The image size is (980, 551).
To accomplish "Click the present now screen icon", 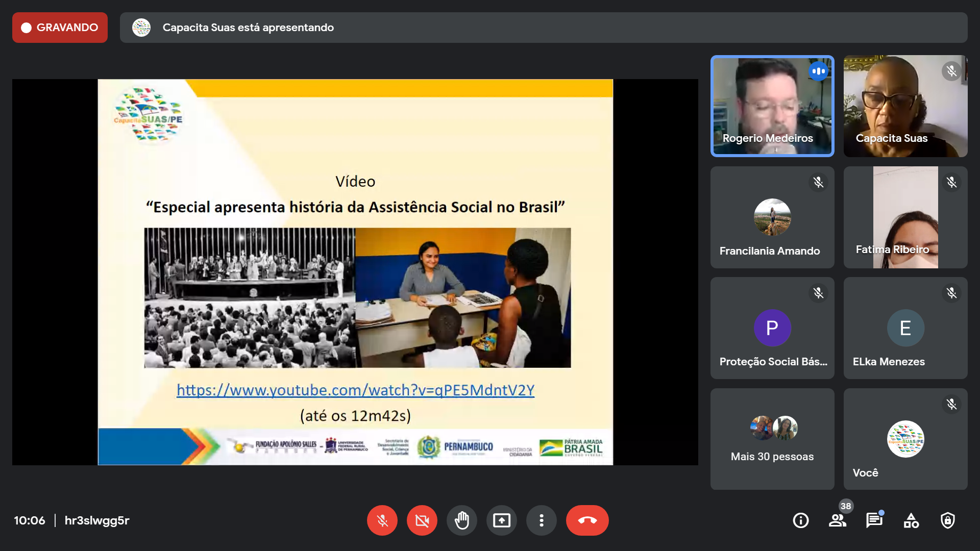I will click(501, 520).
